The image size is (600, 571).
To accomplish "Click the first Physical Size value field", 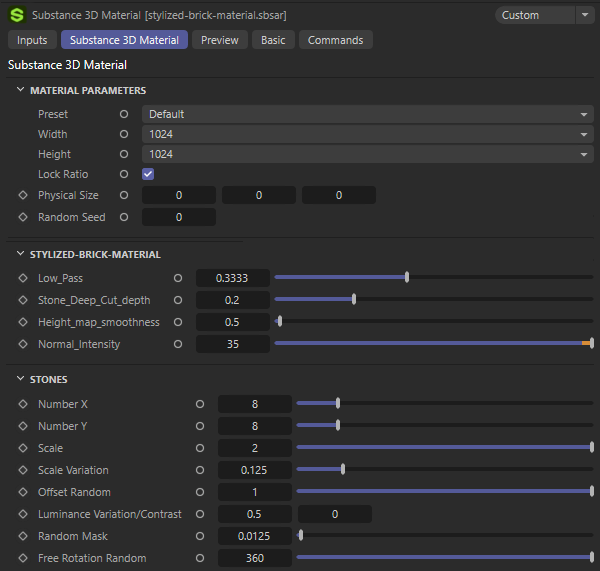I will [179, 195].
